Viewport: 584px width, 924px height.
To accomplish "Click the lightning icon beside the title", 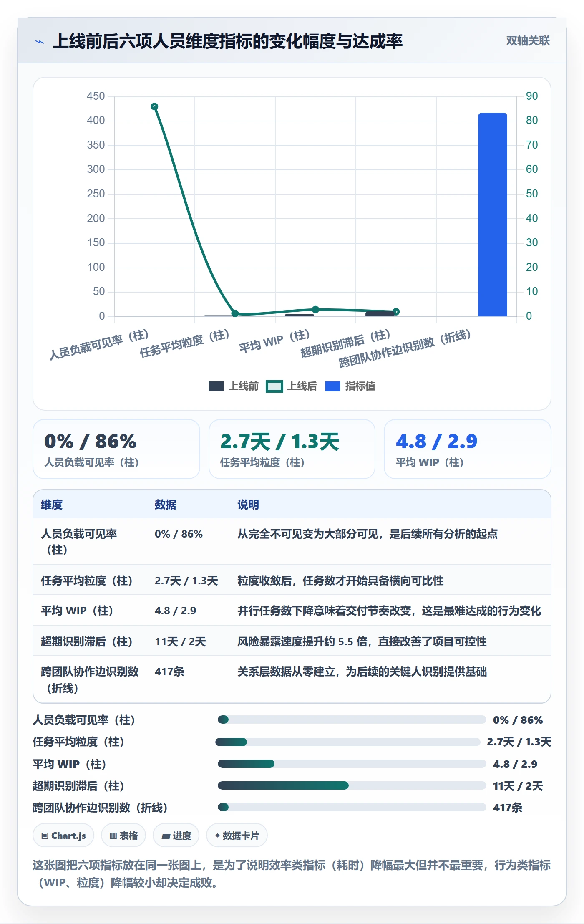I will (40, 42).
